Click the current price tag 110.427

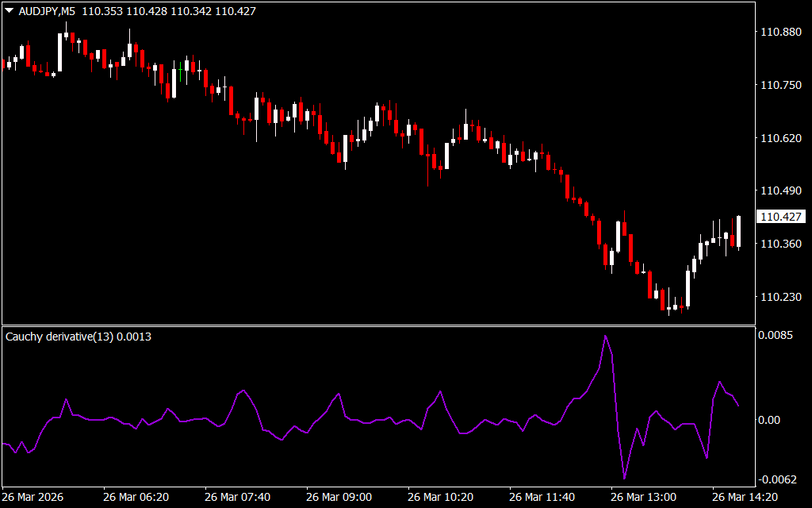point(782,217)
